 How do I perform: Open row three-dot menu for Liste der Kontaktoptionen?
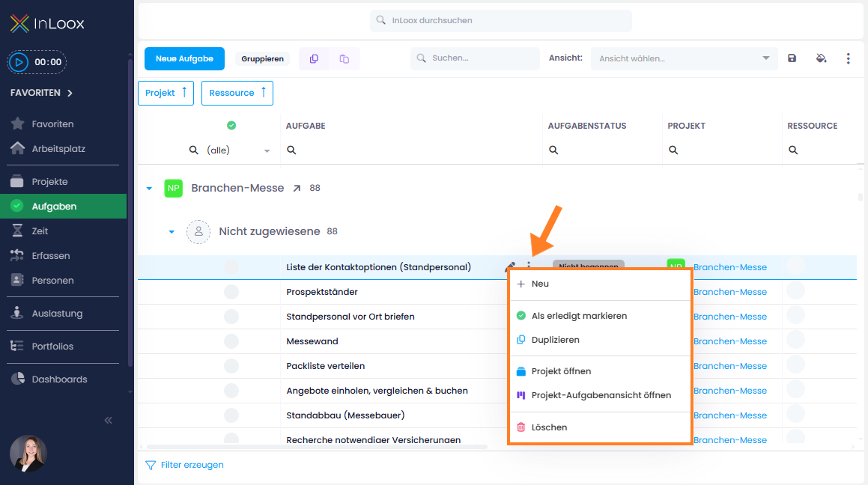pyautogui.click(x=529, y=266)
